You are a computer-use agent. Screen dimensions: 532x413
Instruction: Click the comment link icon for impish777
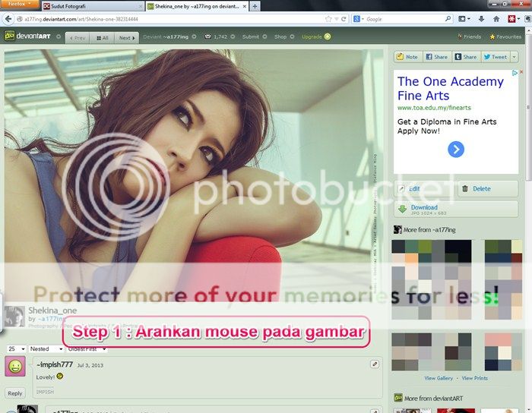375,364
